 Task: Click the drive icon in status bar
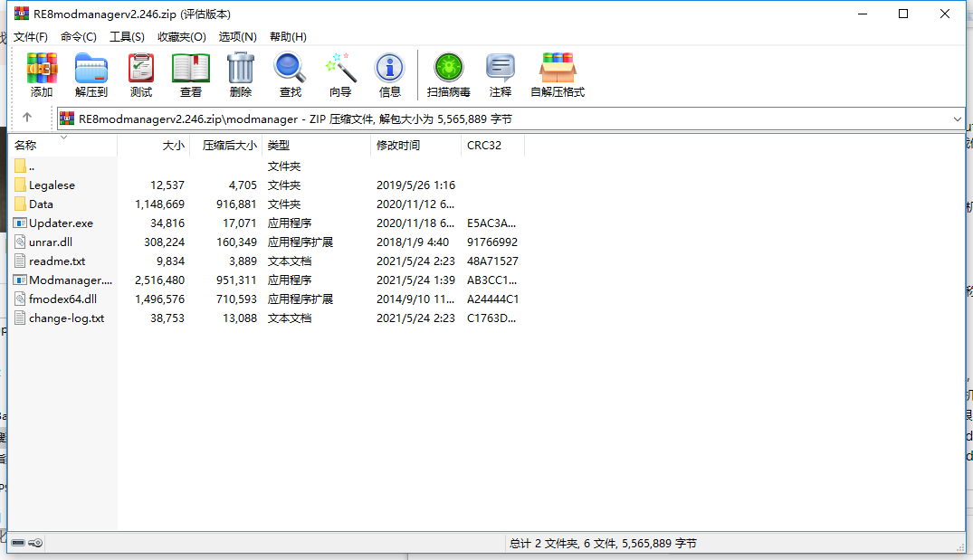pos(18,543)
